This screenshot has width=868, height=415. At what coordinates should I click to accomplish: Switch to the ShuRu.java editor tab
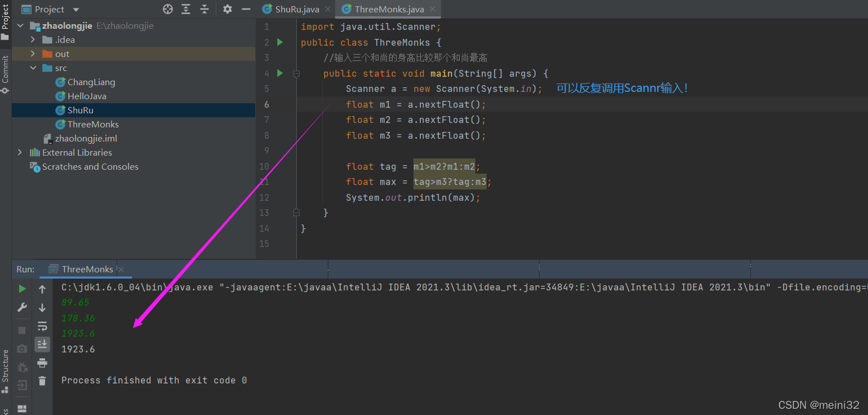coord(296,9)
